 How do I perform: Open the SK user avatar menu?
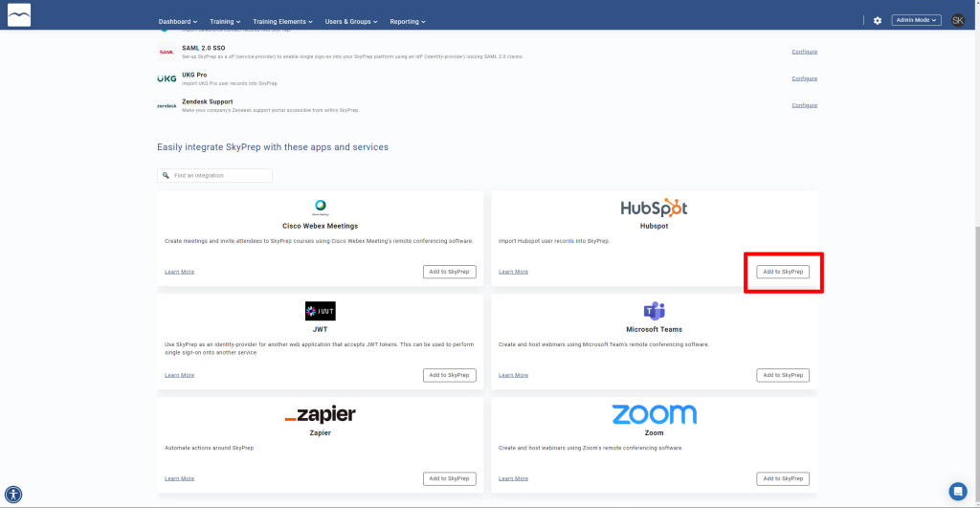tap(957, 20)
